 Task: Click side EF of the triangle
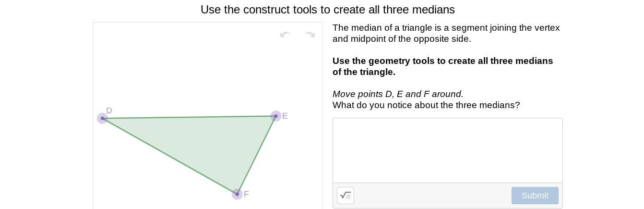tap(256, 155)
